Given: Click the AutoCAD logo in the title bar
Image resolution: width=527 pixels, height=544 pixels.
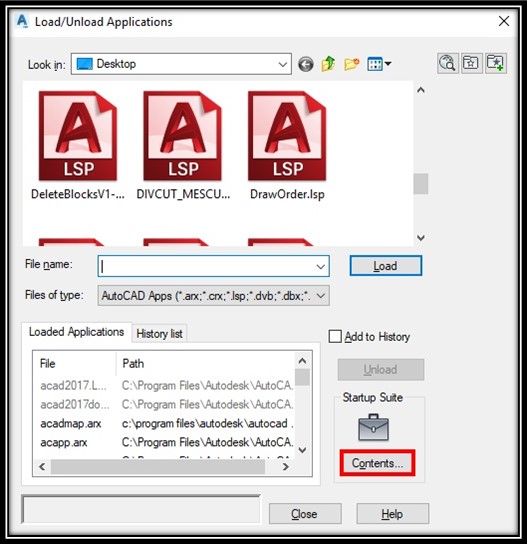Looking at the screenshot, I should point(22,22).
